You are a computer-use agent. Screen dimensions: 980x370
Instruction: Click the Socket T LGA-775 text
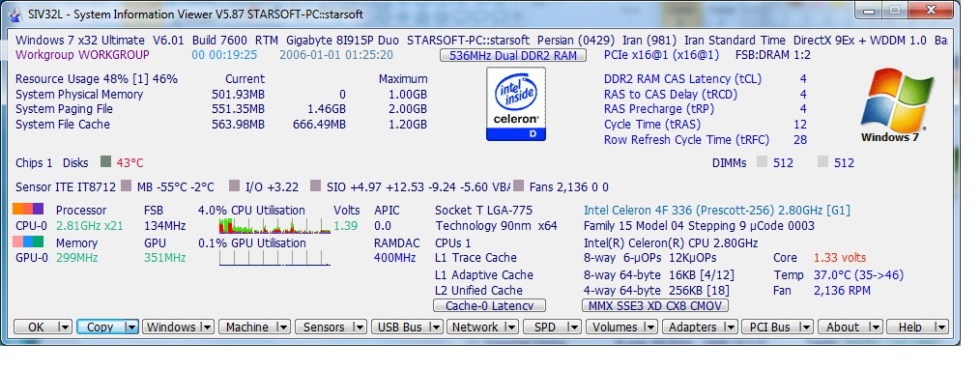coord(484,210)
